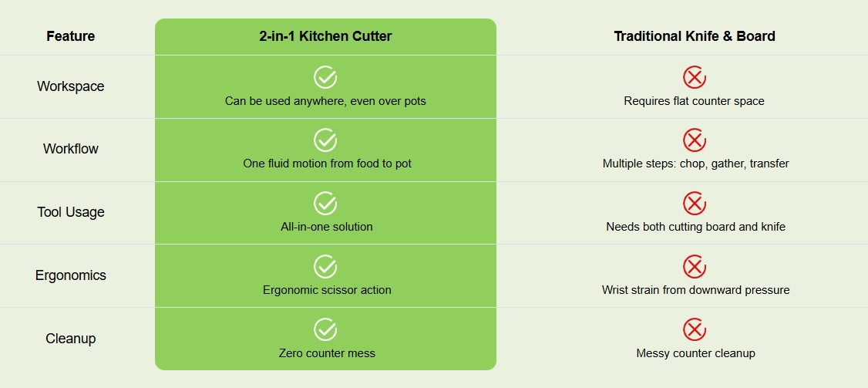Image resolution: width=868 pixels, height=388 pixels.
Task: Click the checkmark icon in Workflow row
Action: 325,140
